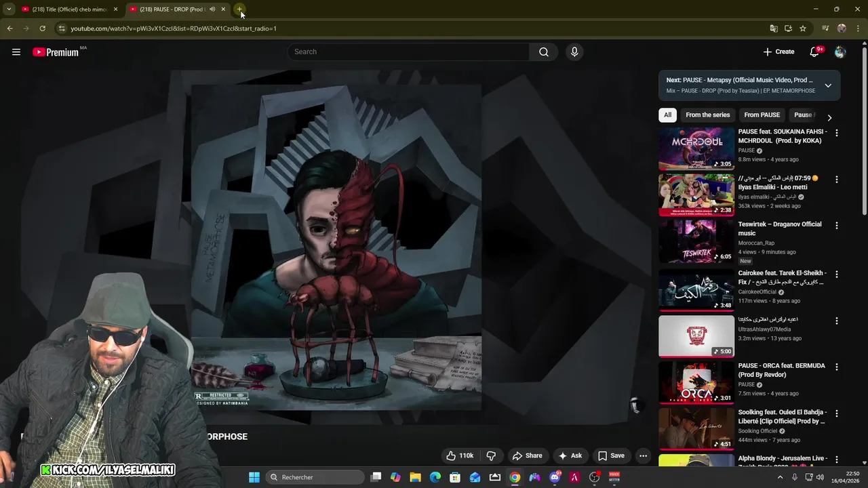Open the Create menu button
Screen dimensions: 868x488
click(x=778, y=52)
